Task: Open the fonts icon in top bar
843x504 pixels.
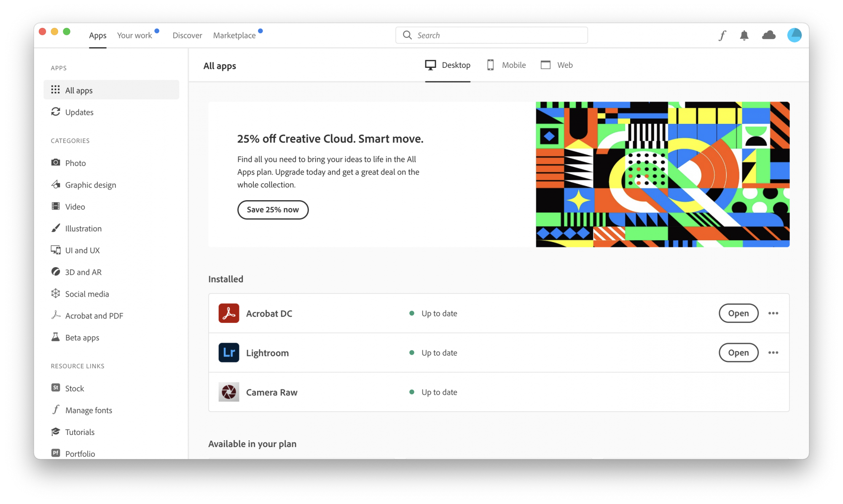Action: click(722, 35)
